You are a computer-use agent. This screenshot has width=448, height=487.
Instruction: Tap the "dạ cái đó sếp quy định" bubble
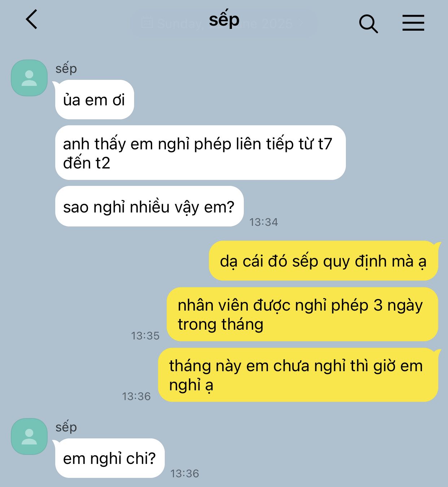(324, 261)
